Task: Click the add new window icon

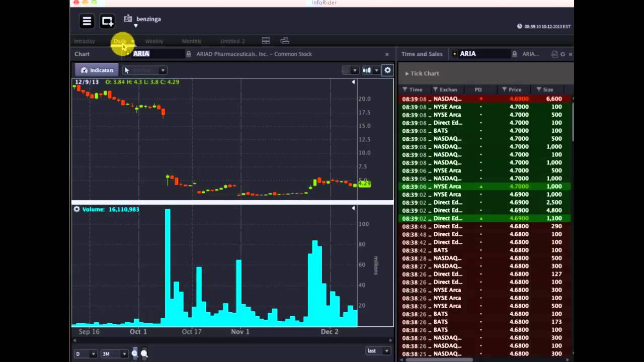Action: click(x=108, y=21)
